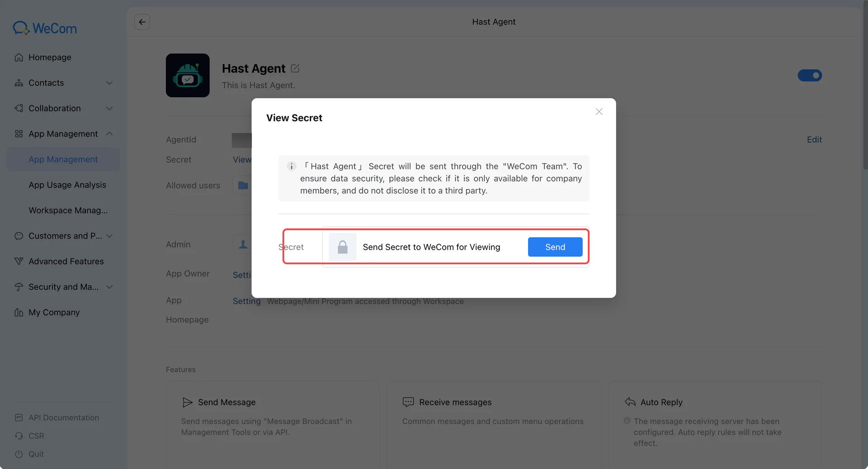868x469 pixels.
Task: Go back with the arrow button
Action: [x=142, y=22]
